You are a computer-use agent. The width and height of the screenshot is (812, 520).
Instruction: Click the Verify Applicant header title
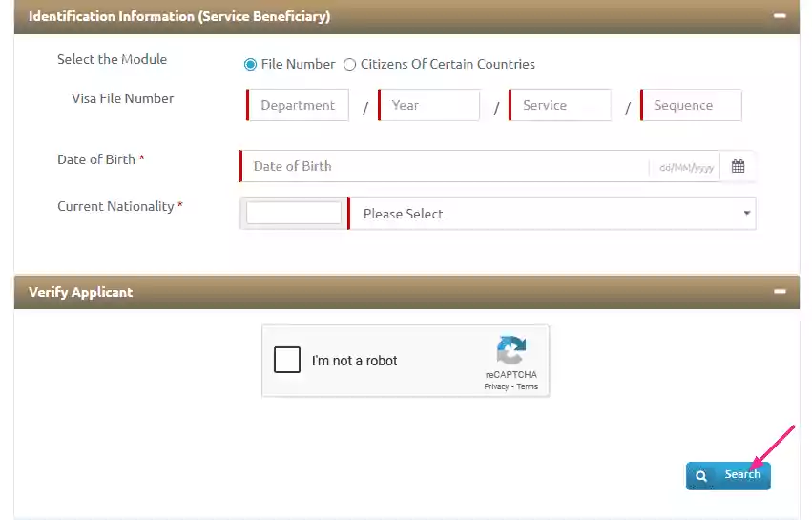coord(81,292)
